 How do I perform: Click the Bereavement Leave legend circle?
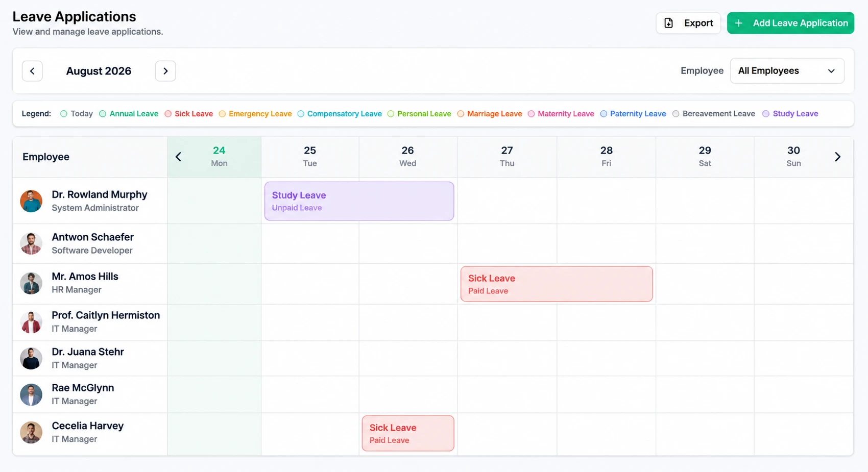coord(676,114)
